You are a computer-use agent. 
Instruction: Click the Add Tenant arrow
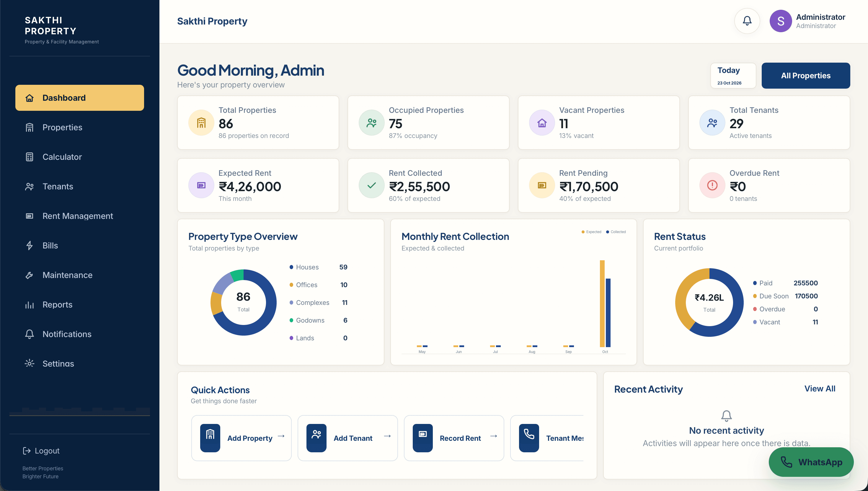click(x=387, y=436)
